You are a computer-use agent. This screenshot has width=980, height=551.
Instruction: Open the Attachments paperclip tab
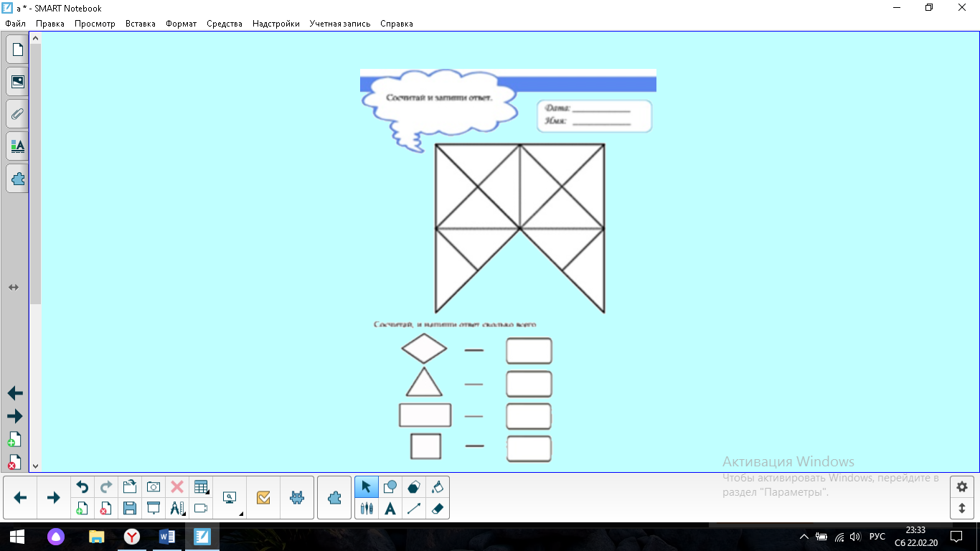click(17, 114)
